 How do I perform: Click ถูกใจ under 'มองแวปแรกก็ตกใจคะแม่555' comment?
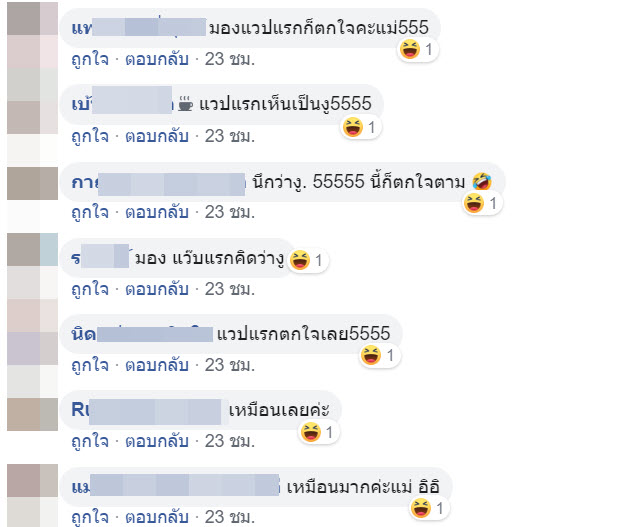(x=90, y=59)
